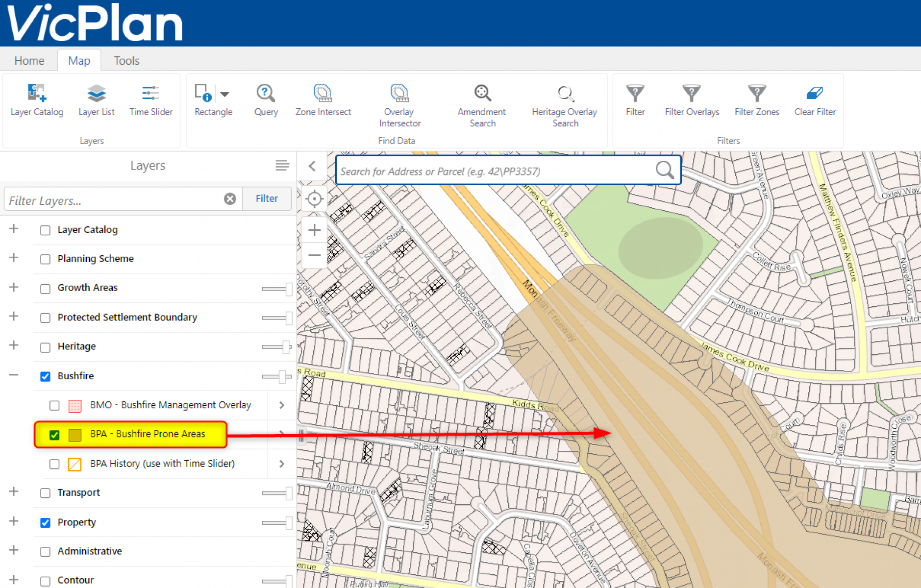Viewport: 921px width, 588px height.
Task: Enable BMO - Bushfire Management Overlay checkbox
Action: coord(54,406)
